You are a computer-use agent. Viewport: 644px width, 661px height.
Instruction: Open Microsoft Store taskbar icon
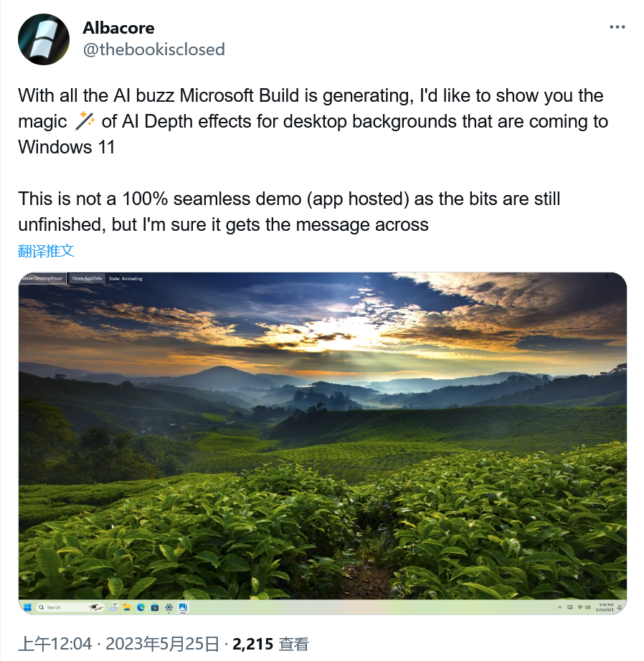155,607
